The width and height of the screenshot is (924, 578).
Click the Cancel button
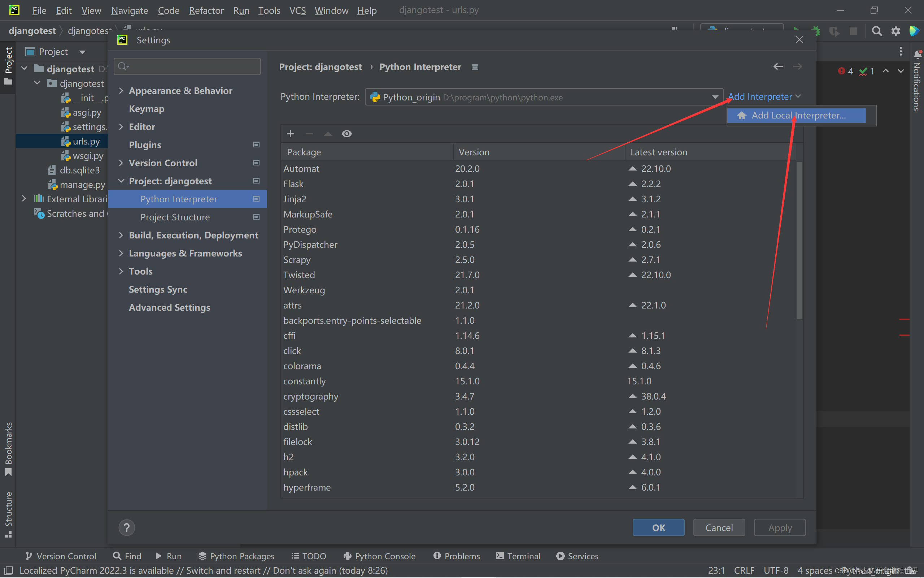click(719, 527)
